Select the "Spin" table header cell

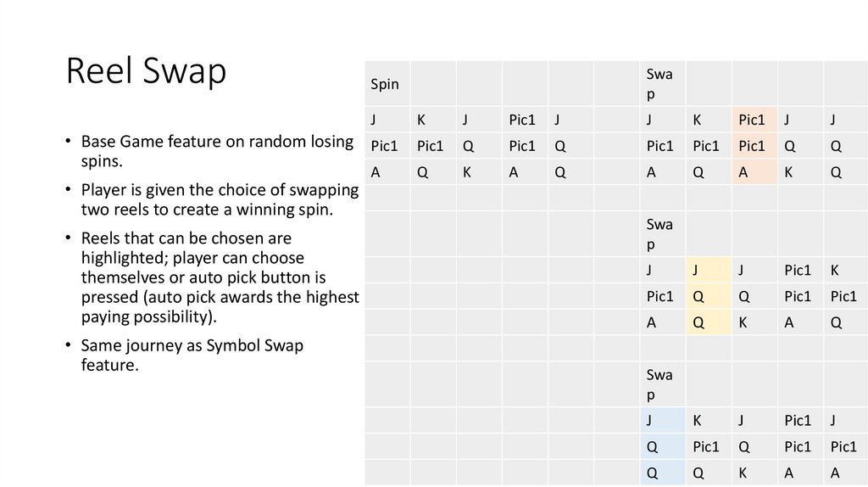click(385, 84)
